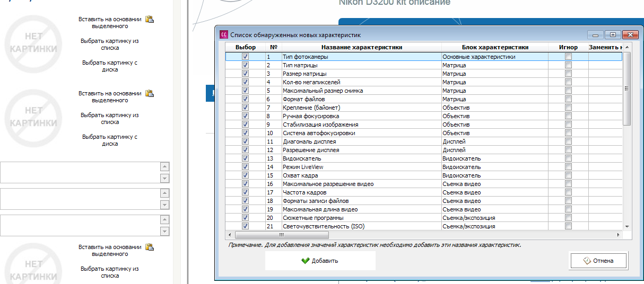Tick Игнор checkbox for Режим LiveView
This screenshot has height=284, width=644.
(568, 167)
